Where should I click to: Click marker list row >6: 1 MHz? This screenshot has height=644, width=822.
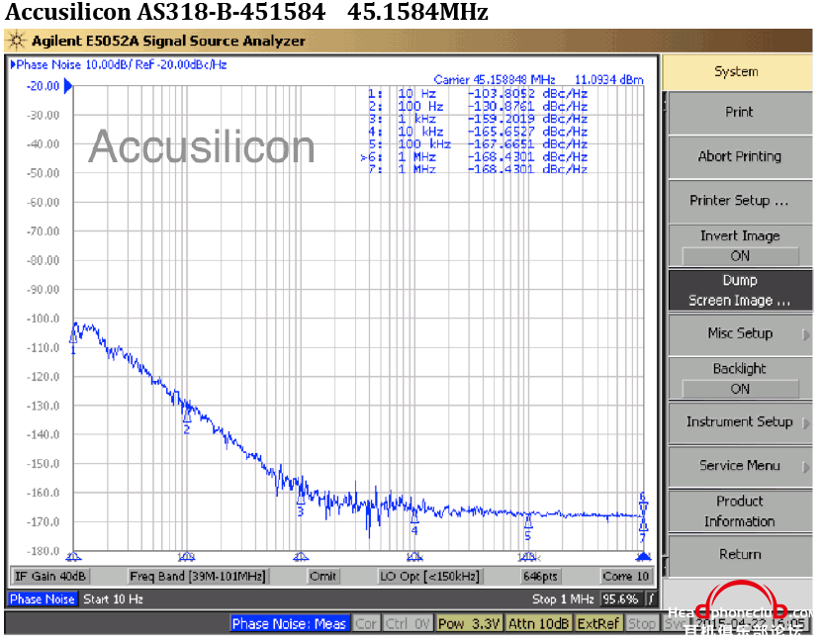474,156
